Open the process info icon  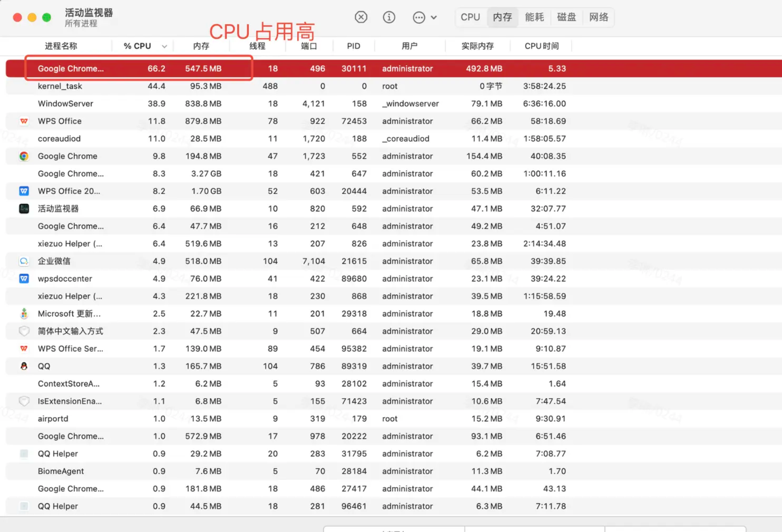tap(389, 17)
